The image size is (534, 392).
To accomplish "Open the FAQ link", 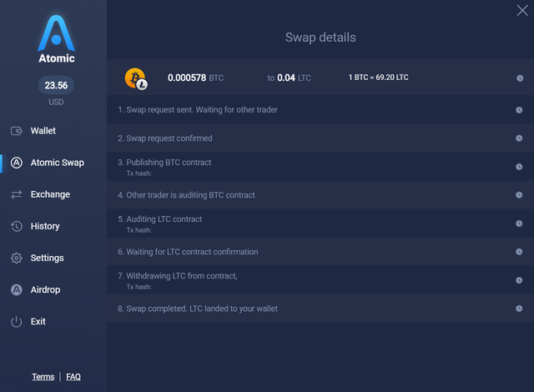I will click(x=73, y=377).
